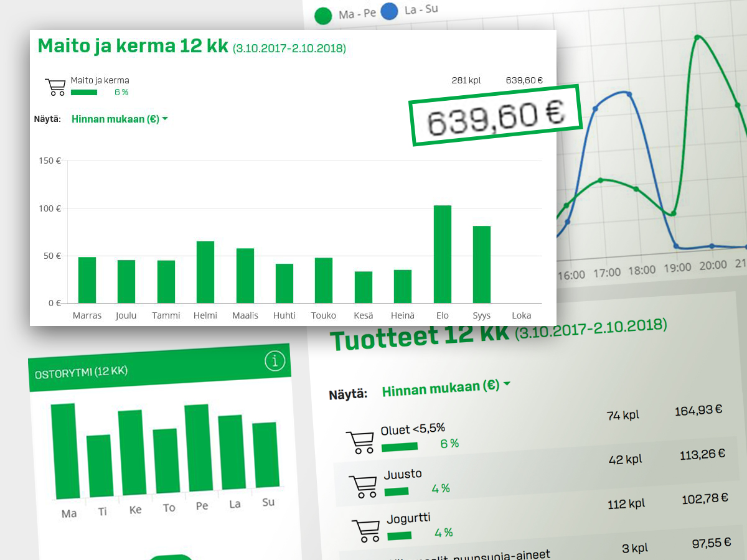
Task: Click the Syys bar in monthly chart
Action: (482, 264)
